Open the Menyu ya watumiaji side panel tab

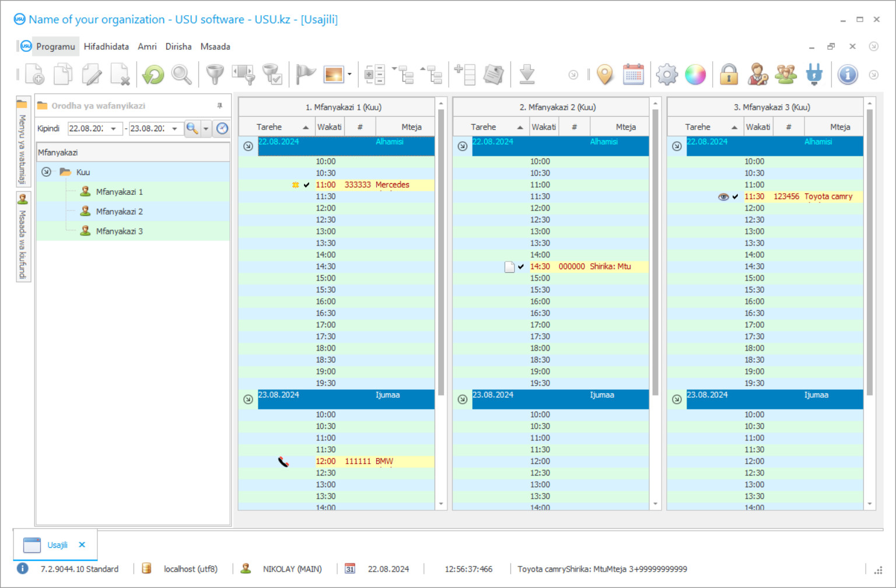[x=22, y=143]
